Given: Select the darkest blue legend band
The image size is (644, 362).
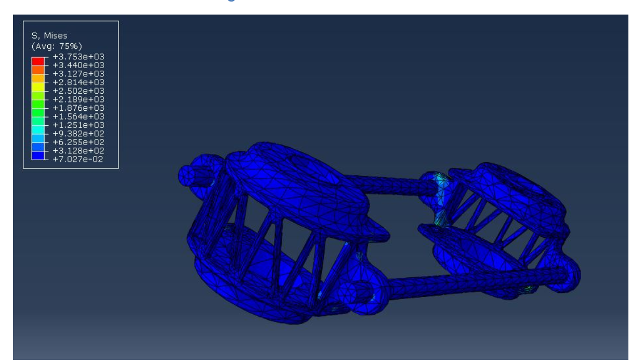Looking at the screenshot, I should pos(37,155).
